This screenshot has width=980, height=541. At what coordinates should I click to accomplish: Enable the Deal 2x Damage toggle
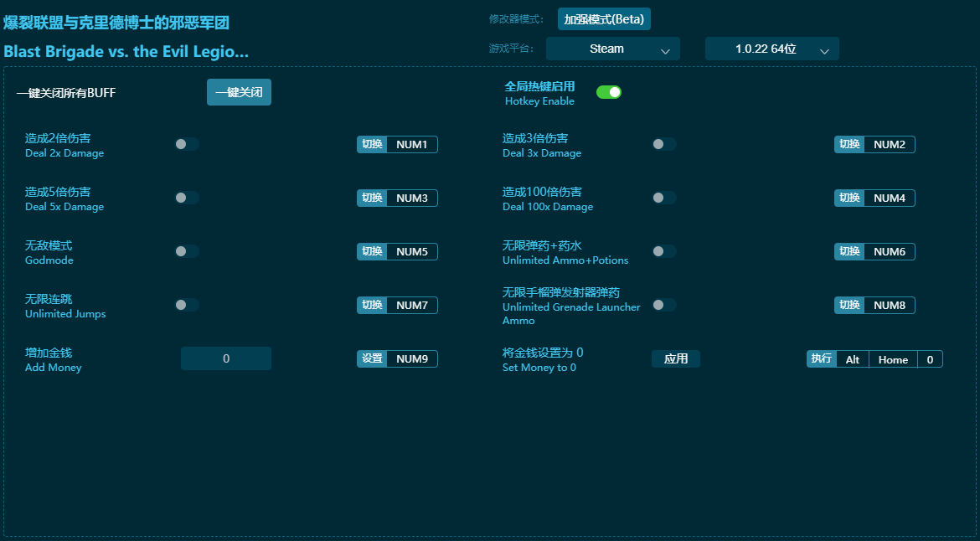coord(186,144)
